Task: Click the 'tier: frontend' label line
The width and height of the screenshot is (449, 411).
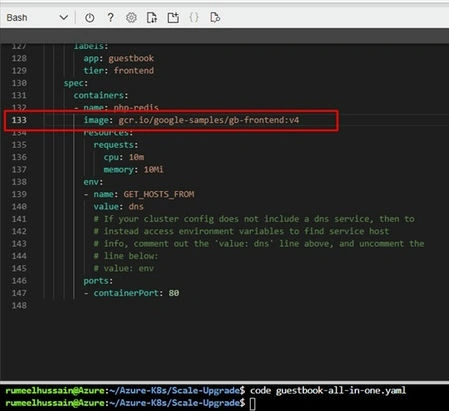Action: 119,71
